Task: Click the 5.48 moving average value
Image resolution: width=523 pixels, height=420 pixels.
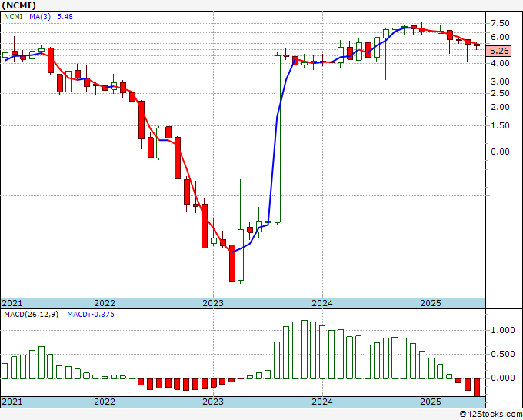Action: click(x=65, y=16)
